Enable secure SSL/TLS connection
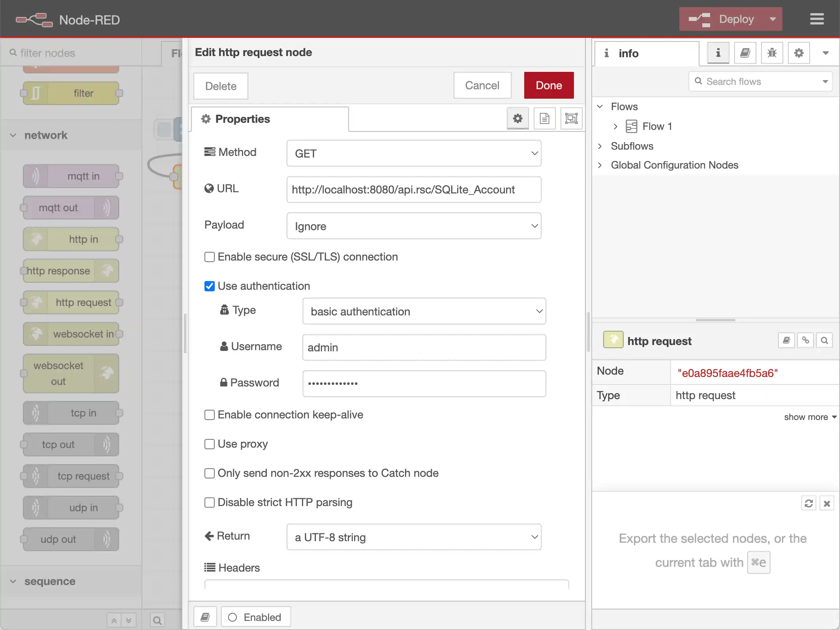840x630 pixels. (209, 257)
